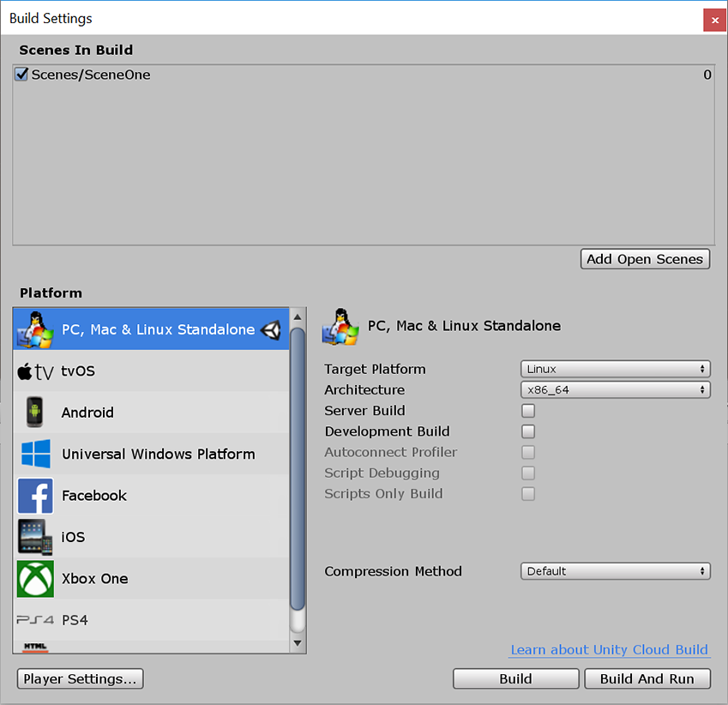Open the Compression Method dropdown
Screen dimensions: 728x705
tap(615, 571)
